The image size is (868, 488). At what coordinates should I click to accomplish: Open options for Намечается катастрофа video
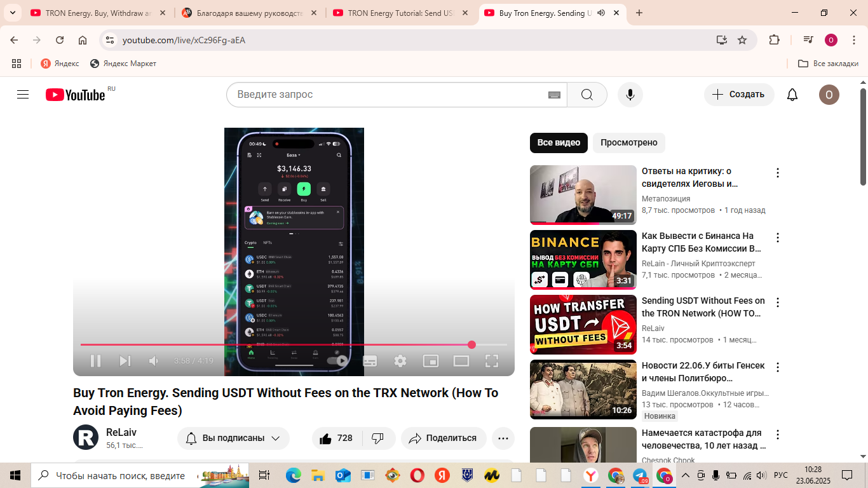tap(777, 435)
